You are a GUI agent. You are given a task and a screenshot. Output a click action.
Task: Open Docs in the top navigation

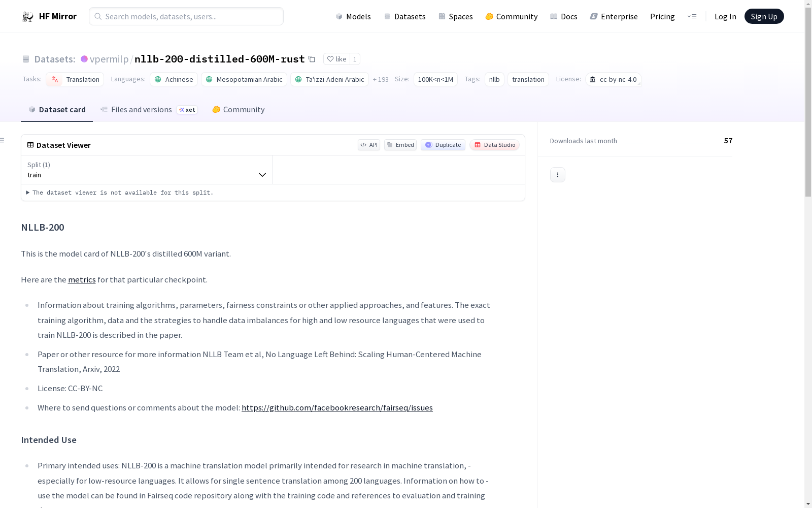pyautogui.click(x=564, y=16)
